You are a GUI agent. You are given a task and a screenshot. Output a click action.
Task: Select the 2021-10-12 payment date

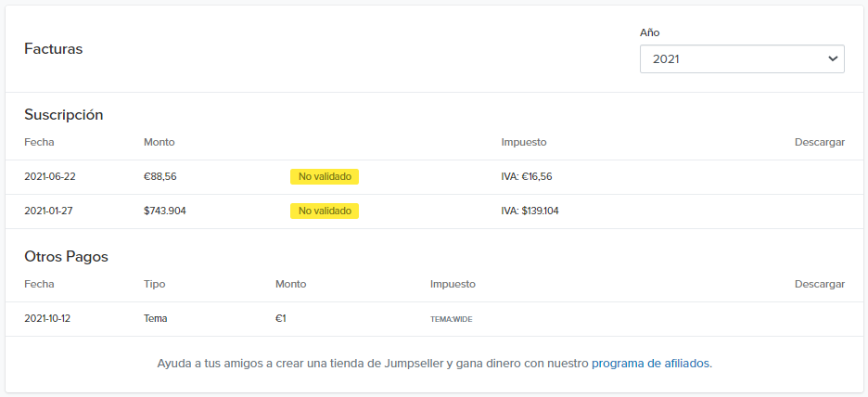pyautogui.click(x=47, y=318)
